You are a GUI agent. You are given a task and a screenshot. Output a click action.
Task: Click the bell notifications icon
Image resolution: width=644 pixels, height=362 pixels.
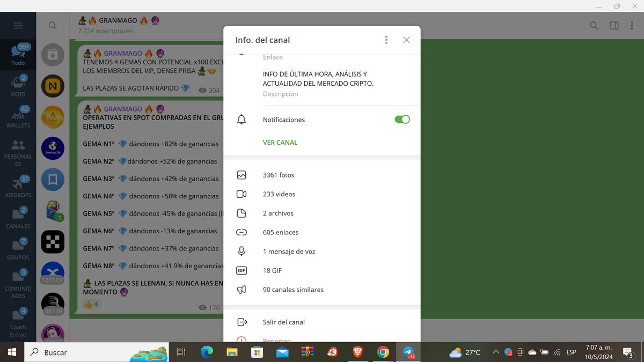coord(241,120)
